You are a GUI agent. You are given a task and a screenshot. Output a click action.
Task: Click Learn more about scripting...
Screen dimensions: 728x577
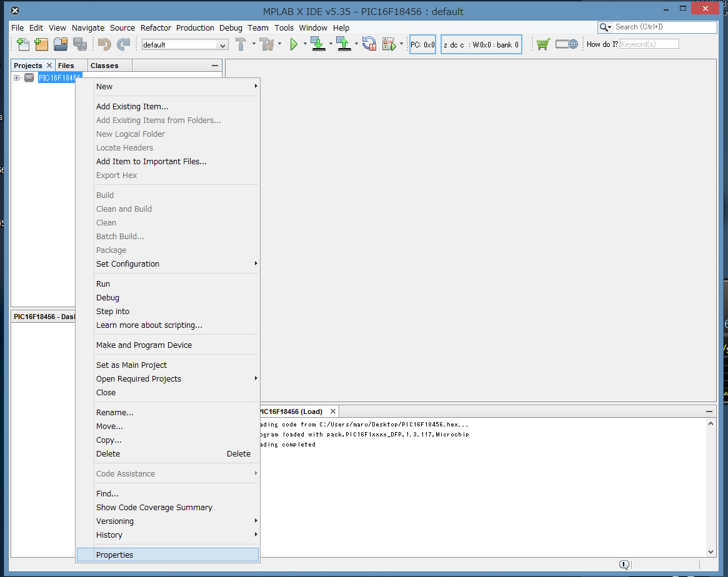tap(167, 325)
